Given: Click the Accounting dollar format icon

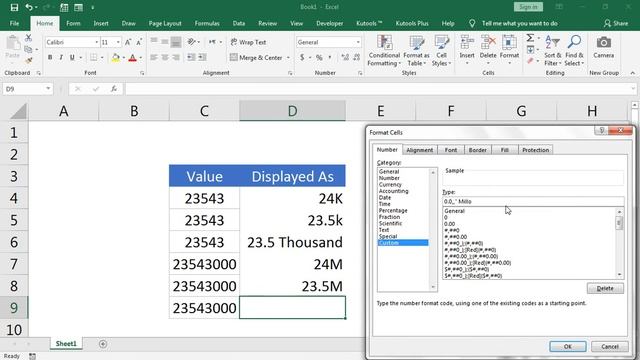Looking at the screenshot, I should click(302, 58).
